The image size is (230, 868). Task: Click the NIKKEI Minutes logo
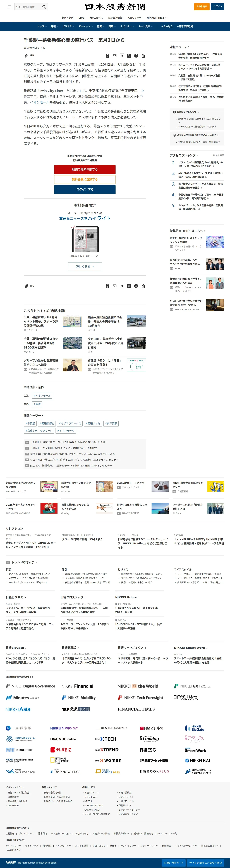click(23, 698)
